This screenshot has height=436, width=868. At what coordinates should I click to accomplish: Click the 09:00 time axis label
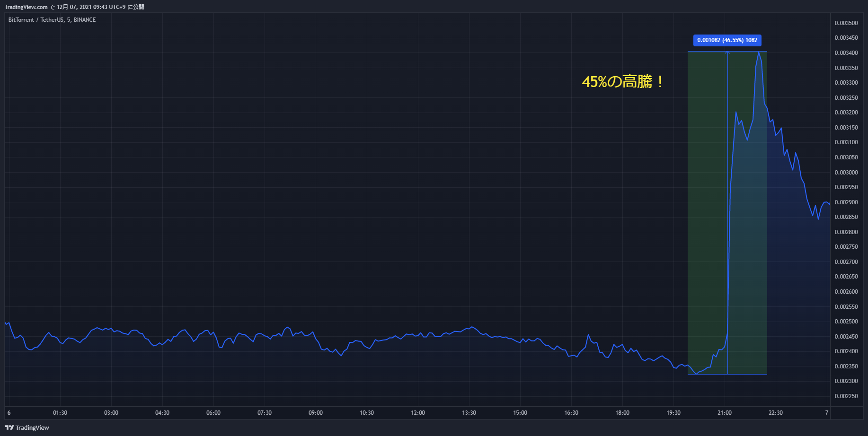[x=316, y=413]
